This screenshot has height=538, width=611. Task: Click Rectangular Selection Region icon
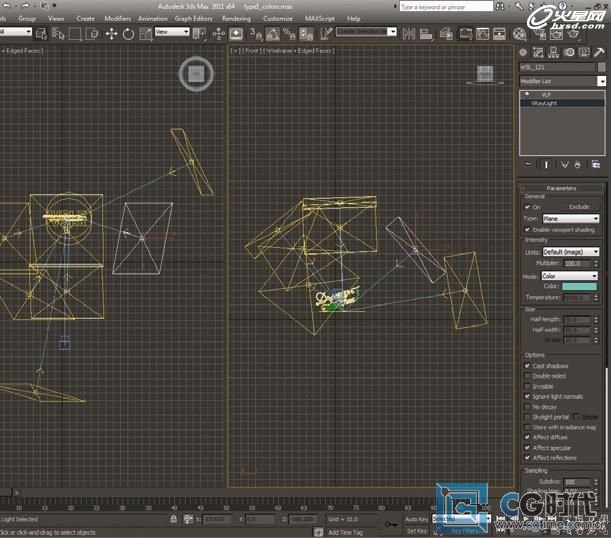(x=75, y=34)
